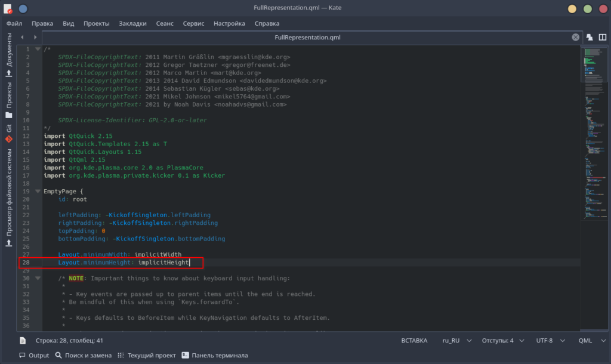Image resolution: width=611 pixels, height=364 pixels.
Task: Toggle the Панель терминала panel
Action: point(215,355)
